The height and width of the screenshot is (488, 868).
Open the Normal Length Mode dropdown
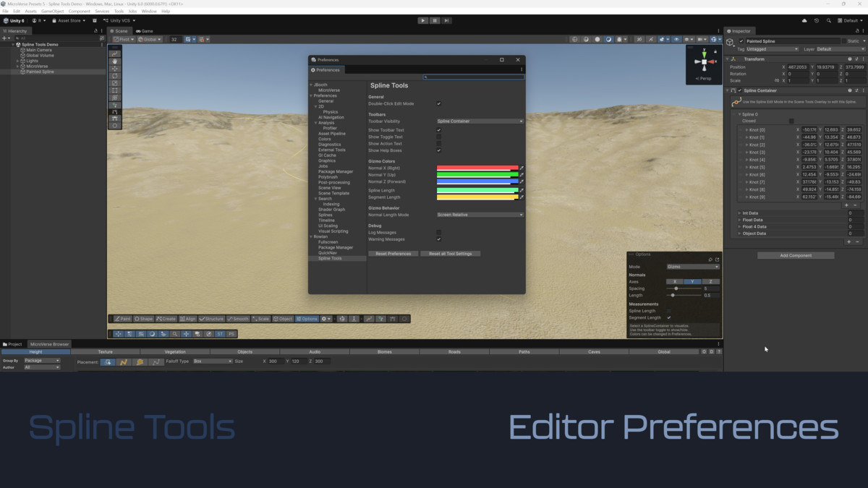[480, 215]
